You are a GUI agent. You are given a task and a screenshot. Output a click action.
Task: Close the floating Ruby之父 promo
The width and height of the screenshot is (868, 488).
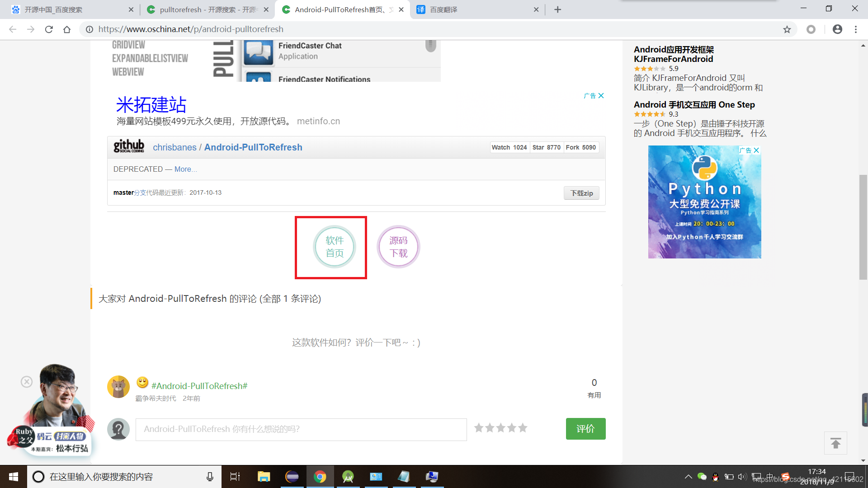click(x=27, y=382)
